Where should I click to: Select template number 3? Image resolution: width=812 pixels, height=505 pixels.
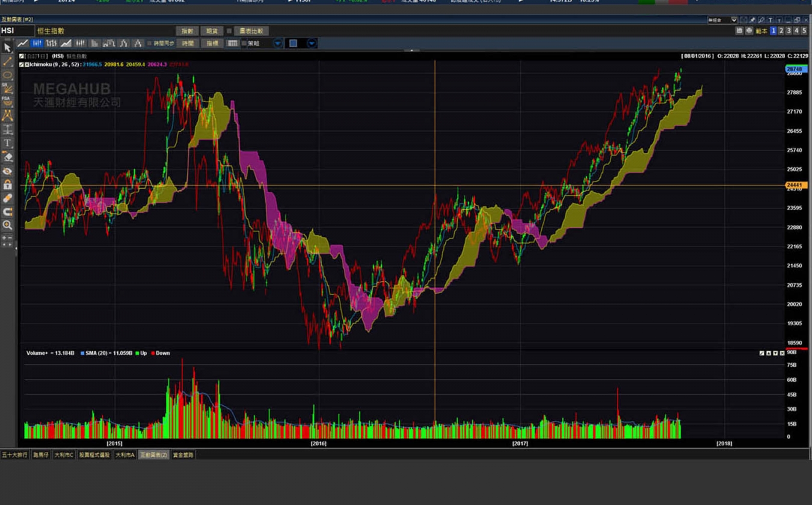789,31
